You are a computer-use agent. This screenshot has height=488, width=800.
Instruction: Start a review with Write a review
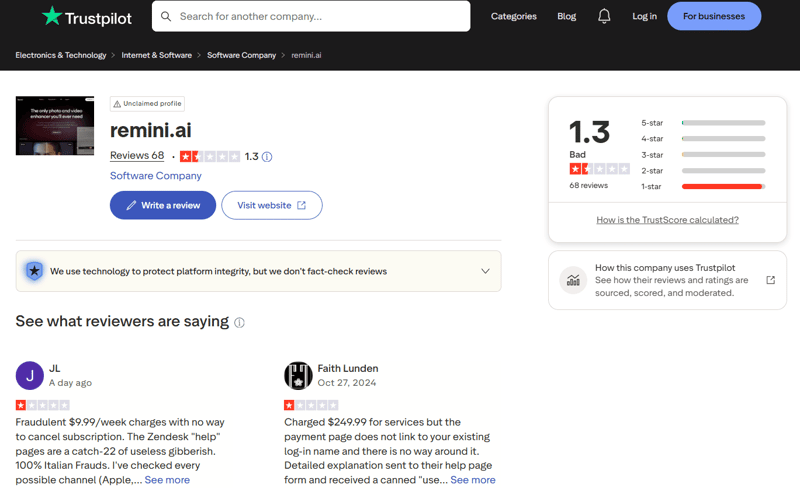pos(163,205)
